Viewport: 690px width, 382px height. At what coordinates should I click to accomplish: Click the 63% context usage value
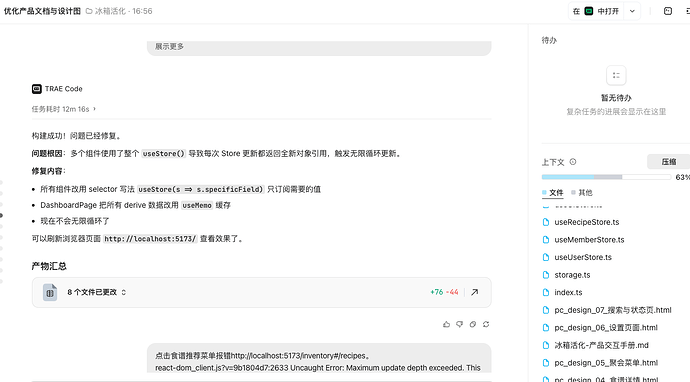(683, 177)
